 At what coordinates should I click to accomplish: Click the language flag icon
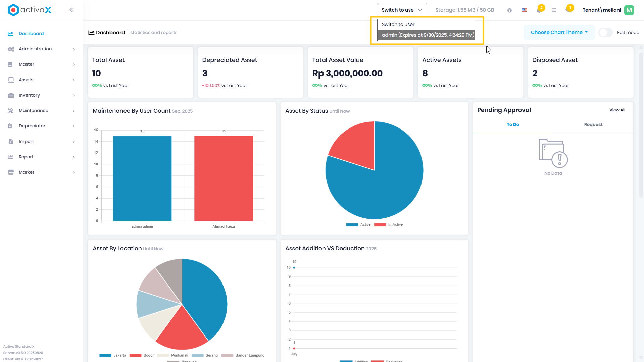click(x=524, y=10)
